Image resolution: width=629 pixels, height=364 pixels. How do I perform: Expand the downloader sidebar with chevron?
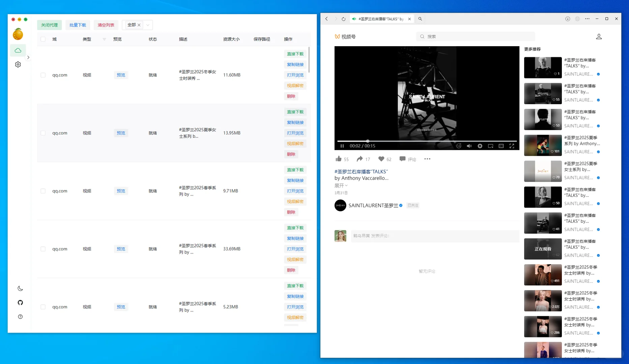click(x=28, y=57)
